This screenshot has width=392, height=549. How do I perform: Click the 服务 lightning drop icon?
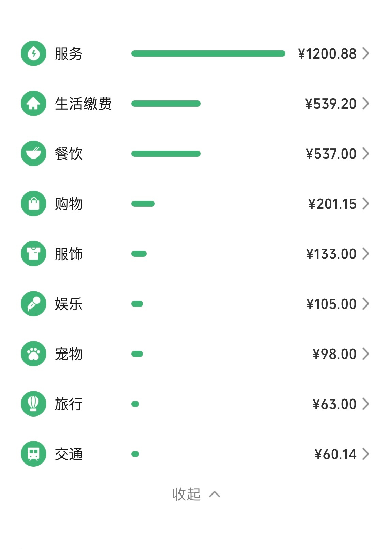33,53
